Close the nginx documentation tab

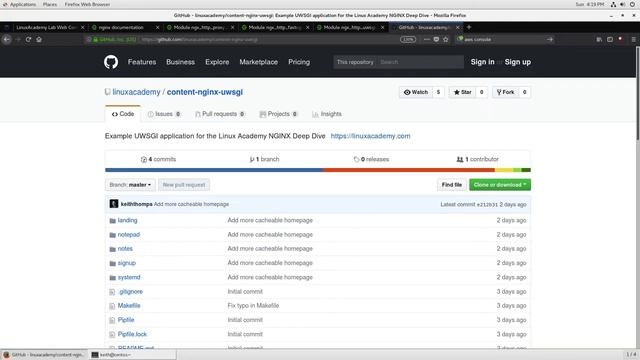158,27
